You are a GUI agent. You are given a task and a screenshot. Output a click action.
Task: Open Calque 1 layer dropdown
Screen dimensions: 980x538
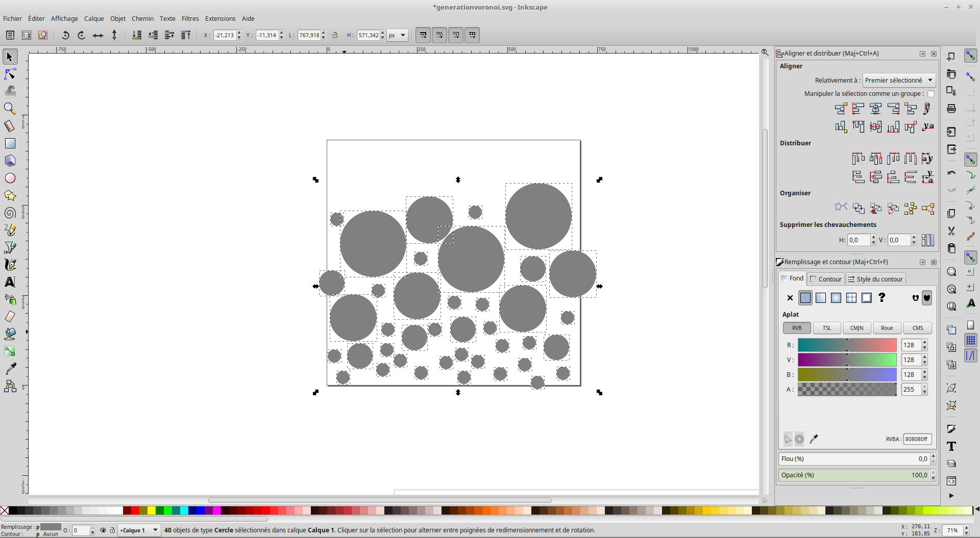[x=139, y=530]
